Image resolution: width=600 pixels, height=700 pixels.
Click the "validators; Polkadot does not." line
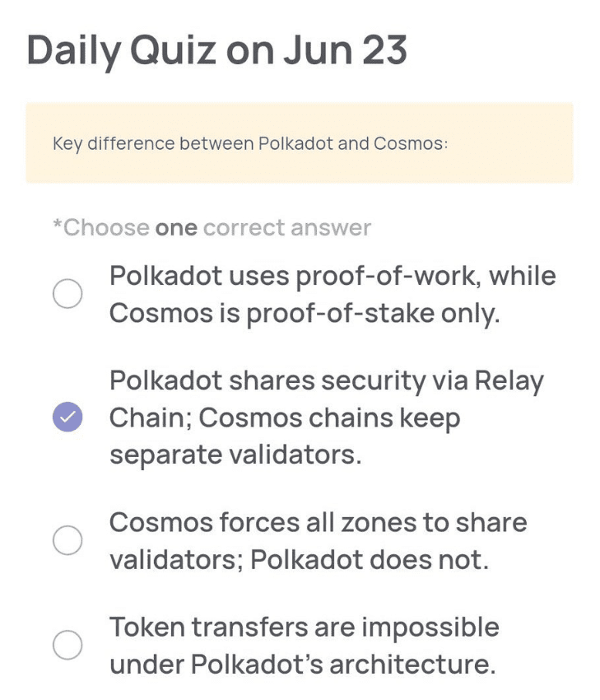point(299,560)
